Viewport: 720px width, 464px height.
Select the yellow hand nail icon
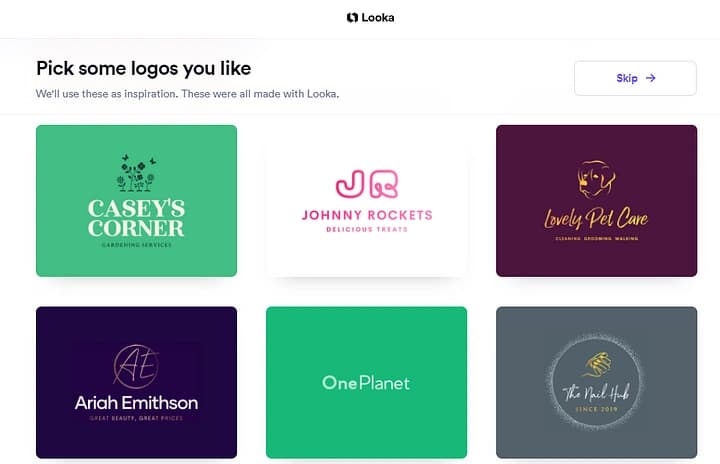[x=598, y=365]
